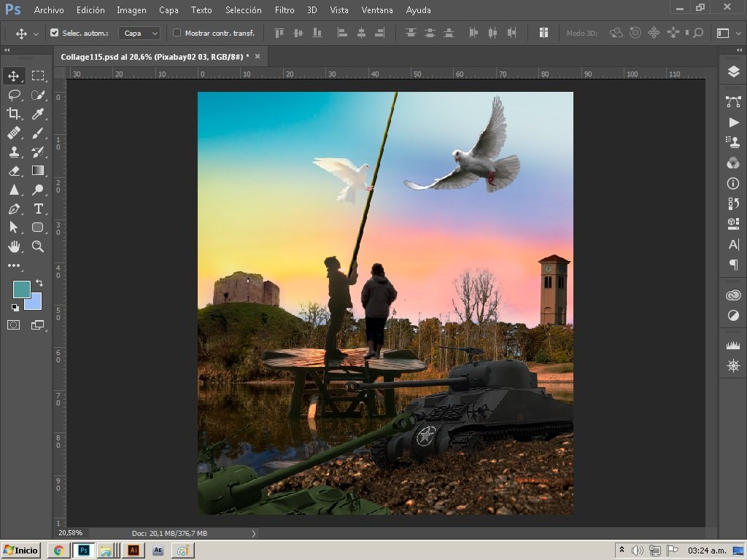Select the Quick Selection tool
747x560 pixels.
click(38, 95)
